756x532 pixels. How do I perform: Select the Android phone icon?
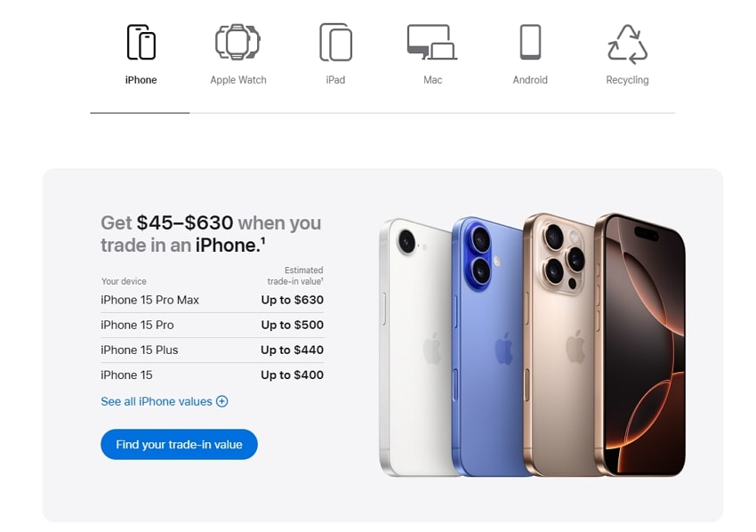pyautogui.click(x=530, y=42)
